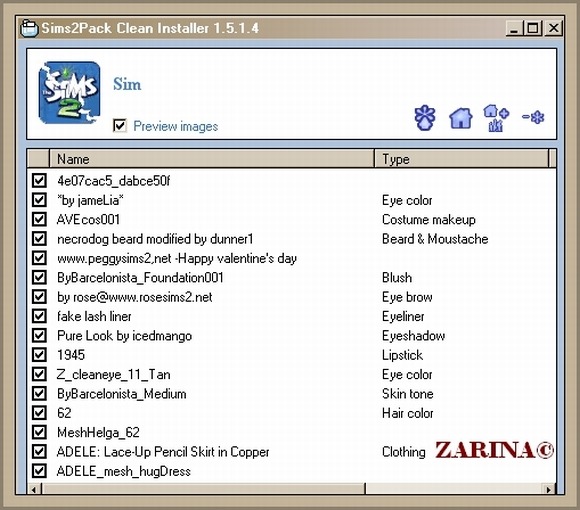Screen dimensions: 580x510
Task: Select Pure Look by icedmango row
Action: coord(124,336)
